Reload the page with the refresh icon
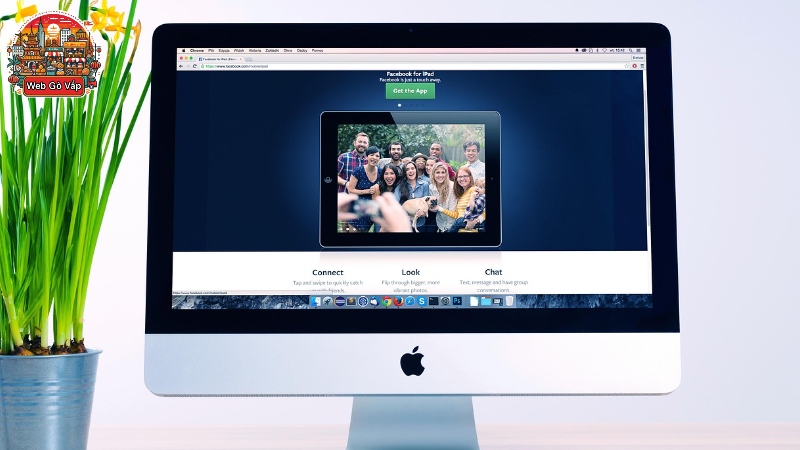 195,66
